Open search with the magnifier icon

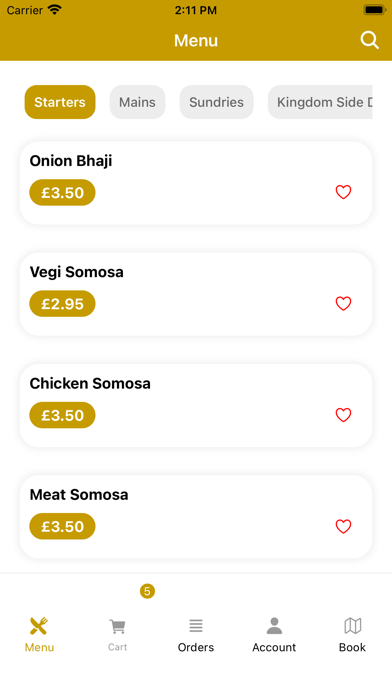pyautogui.click(x=369, y=40)
